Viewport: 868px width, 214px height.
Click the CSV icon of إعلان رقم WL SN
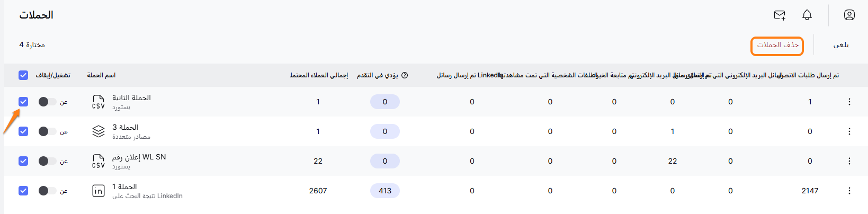[x=99, y=161]
